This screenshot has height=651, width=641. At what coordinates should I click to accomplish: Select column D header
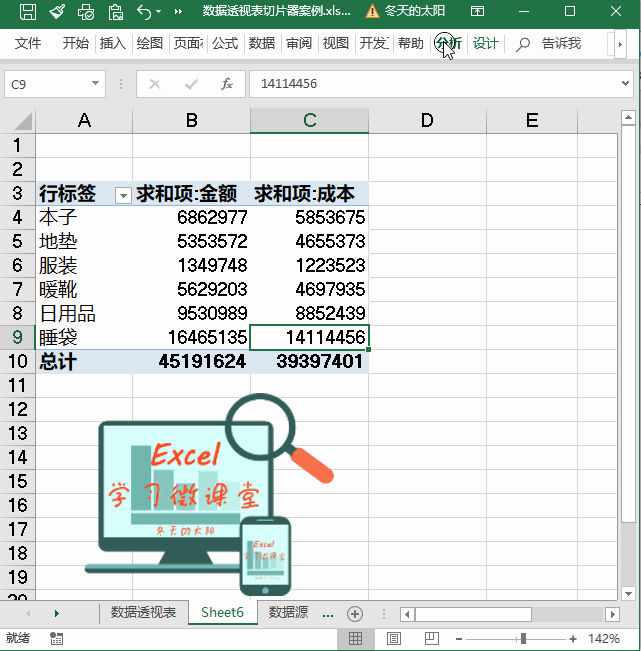tap(427, 120)
